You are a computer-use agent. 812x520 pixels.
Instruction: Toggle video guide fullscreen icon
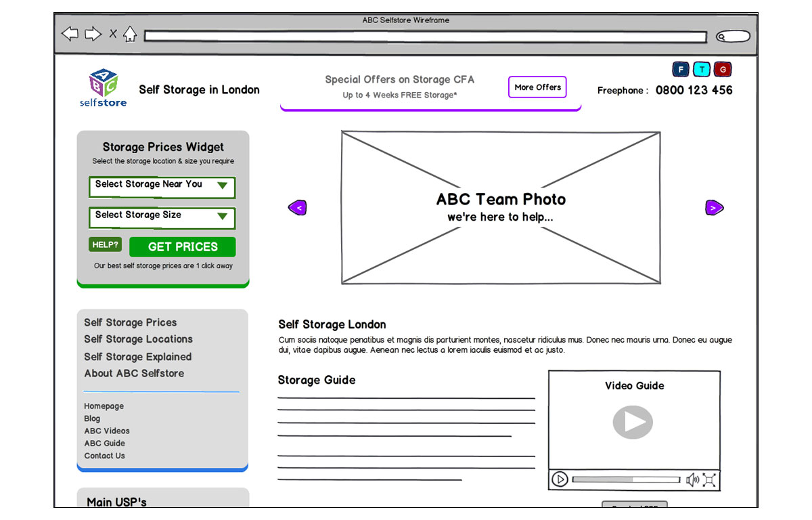[x=709, y=480]
